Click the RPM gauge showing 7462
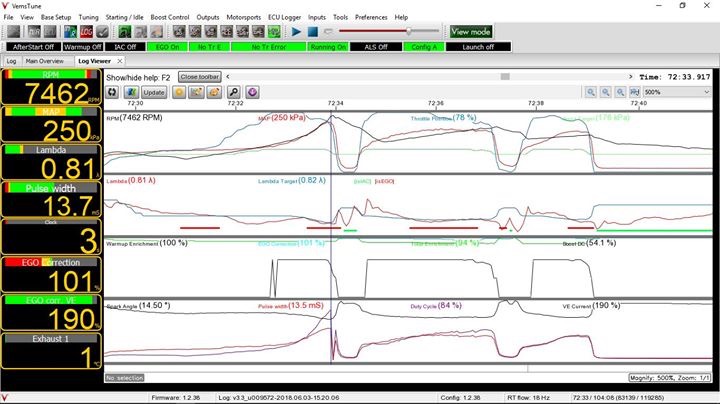The width and height of the screenshot is (720, 404). coord(51,87)
